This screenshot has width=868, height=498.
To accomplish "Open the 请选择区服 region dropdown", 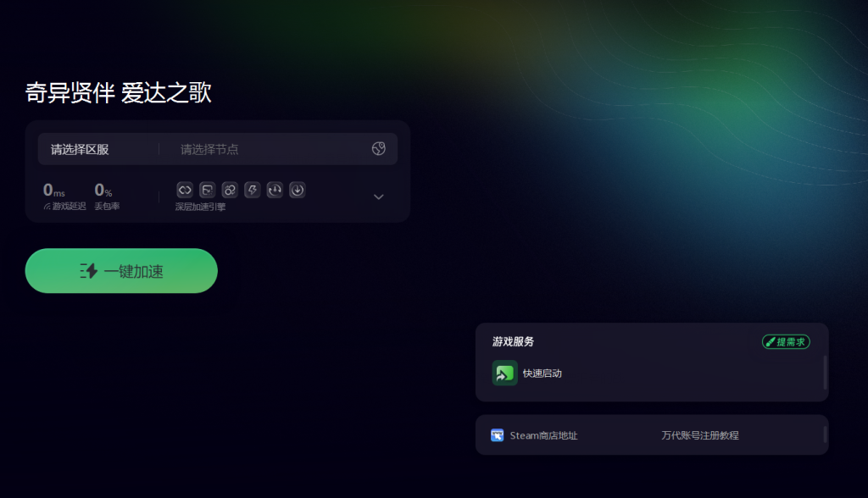I will coord(81,149).
